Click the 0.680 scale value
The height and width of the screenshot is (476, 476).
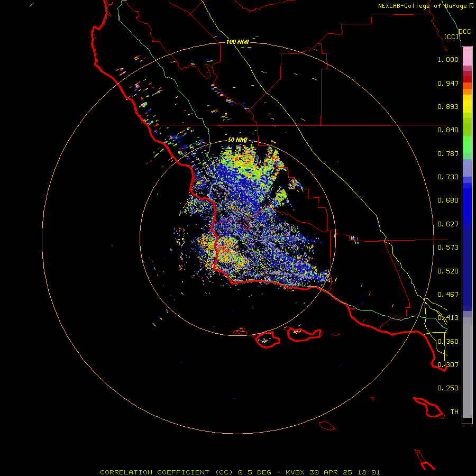pos(448,200)
